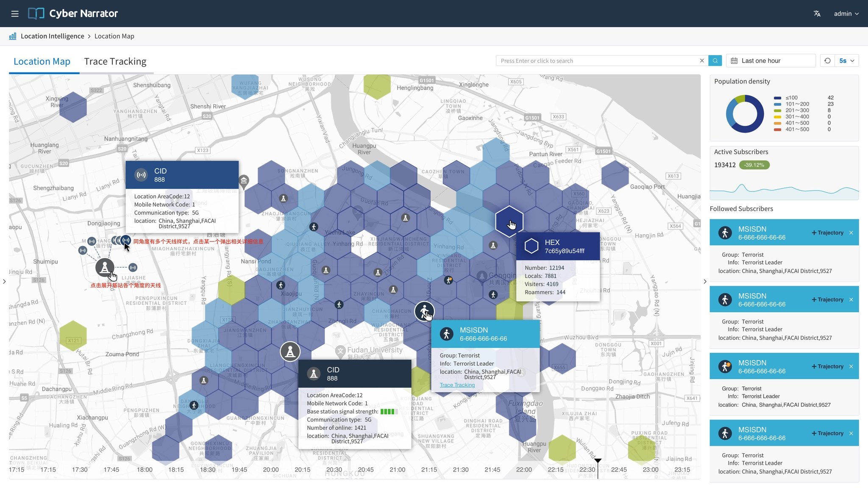
Task: Add Trajectory for first followed subscriber
Action: click(827, 233)
